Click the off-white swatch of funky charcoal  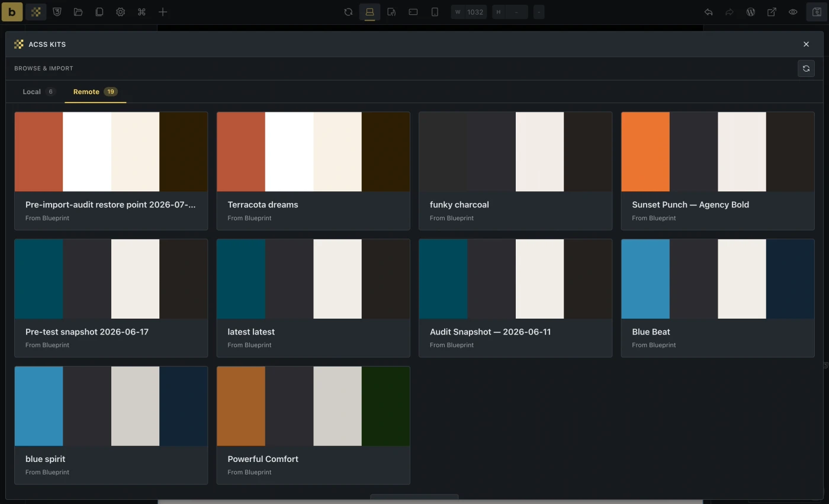pyautogui.click(x=539, y=152)
